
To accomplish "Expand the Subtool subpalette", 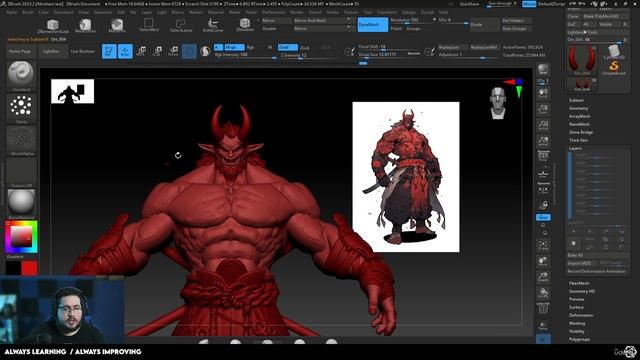I will coord(576,100).
